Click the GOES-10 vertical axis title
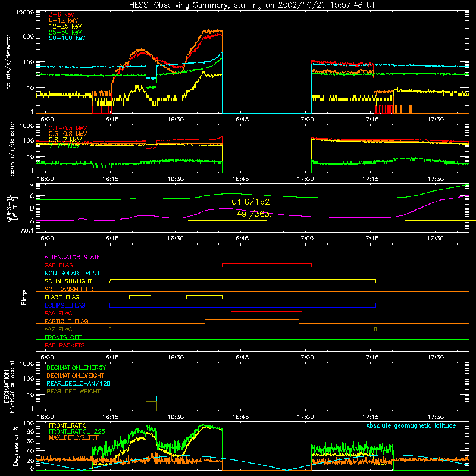Viewport: 476px width, 476px height. pyautogui.click(x=11, y=208)
